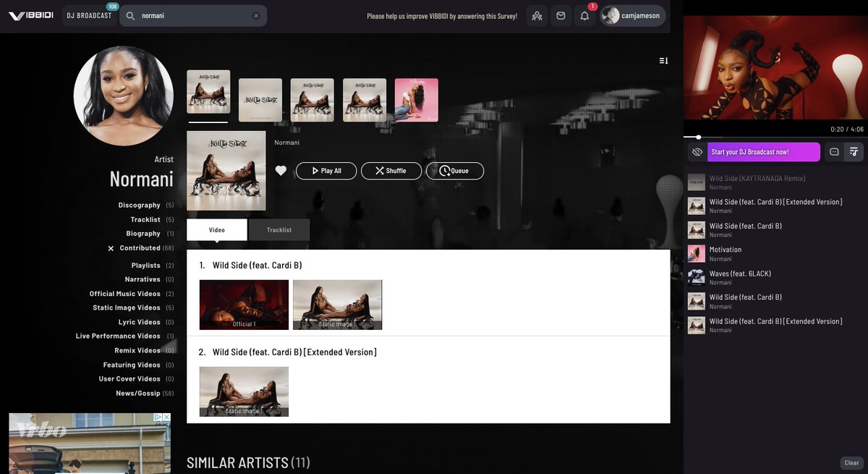Image resolution: width=868 pixels, height=474 pixels.
Task: Switch to the Tracklist tab
Action: click(279, 229)
